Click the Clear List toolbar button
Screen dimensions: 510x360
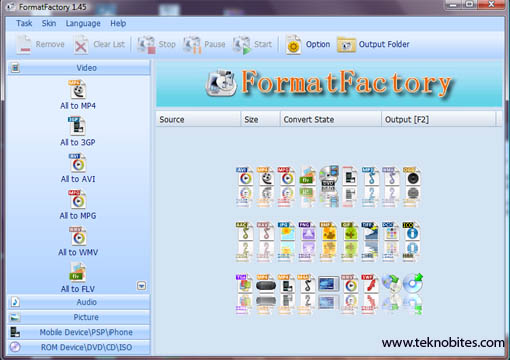pyautogui.click(x=99, y=44)
